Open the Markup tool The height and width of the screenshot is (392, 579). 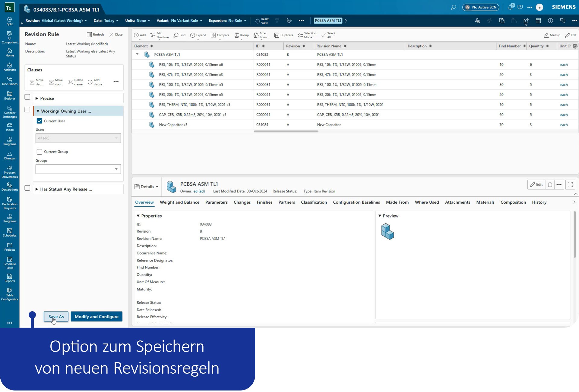click(x=552, y=35)
